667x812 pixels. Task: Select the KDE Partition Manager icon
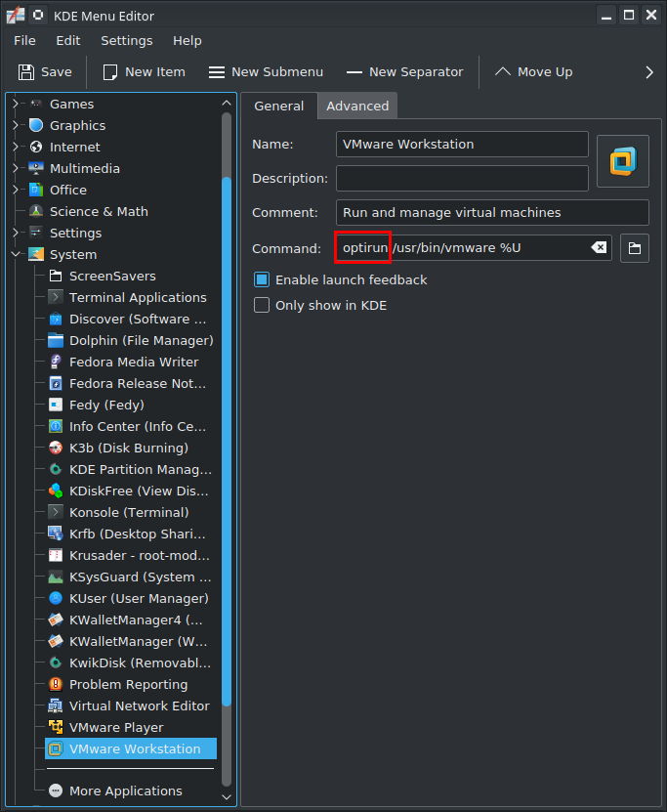coord(56,469)
